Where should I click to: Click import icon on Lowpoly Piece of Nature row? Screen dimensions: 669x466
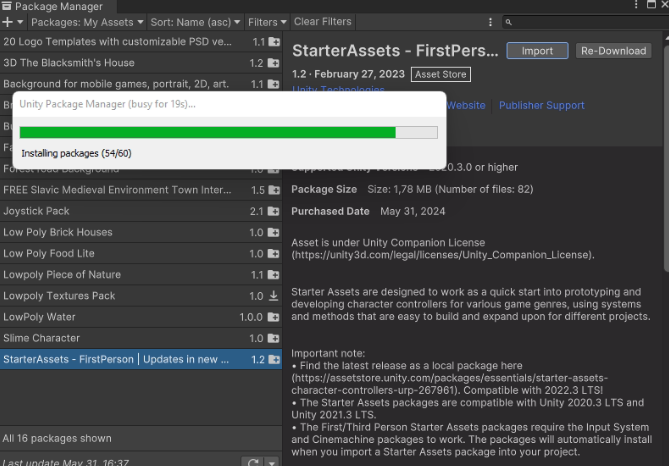click(x=273, y=275)
